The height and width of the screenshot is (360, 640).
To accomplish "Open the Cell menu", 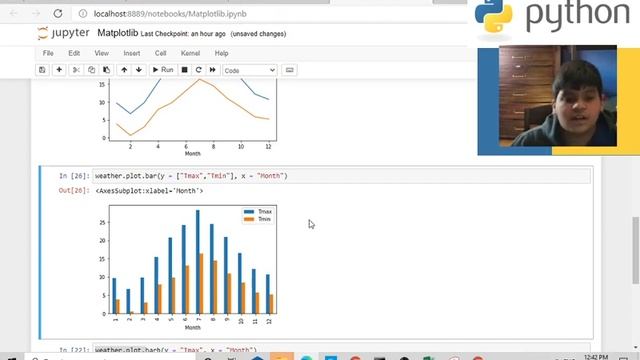I will 160,53.
